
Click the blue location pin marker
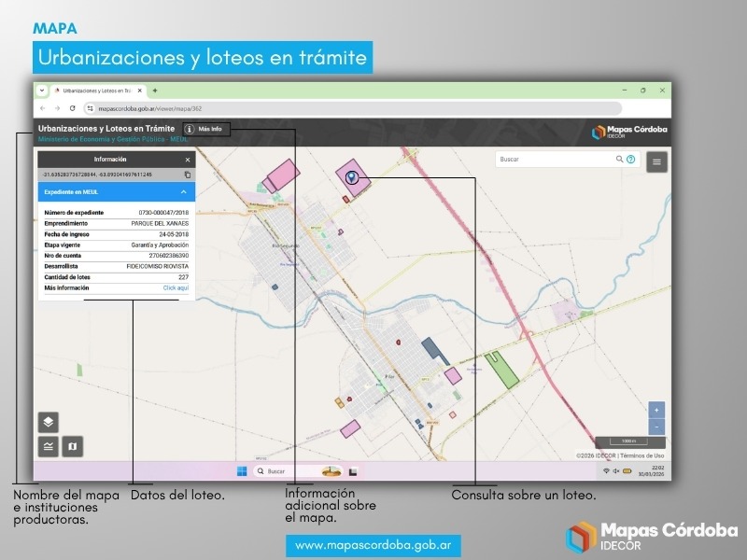[x=351, y=176]
